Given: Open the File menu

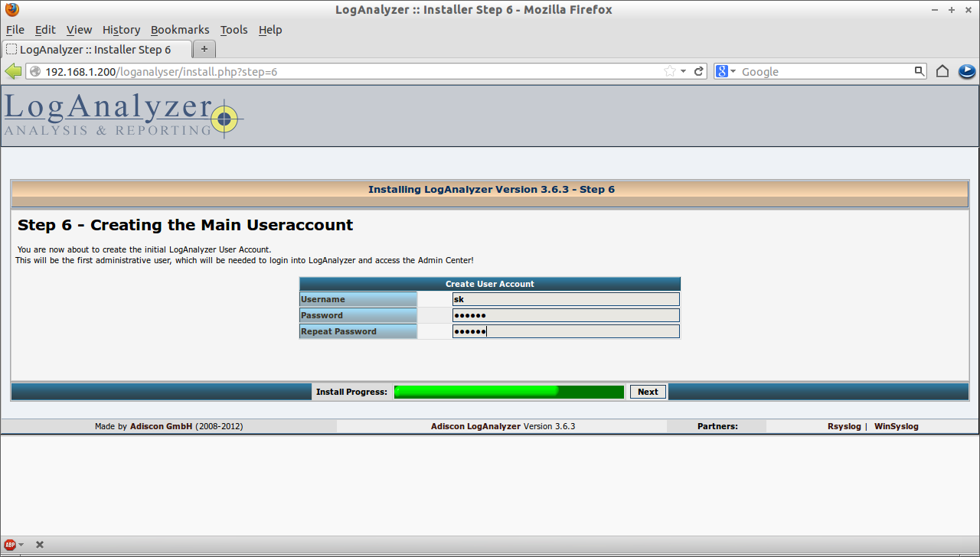Looking at the screenshot, I should pos(15,30).
